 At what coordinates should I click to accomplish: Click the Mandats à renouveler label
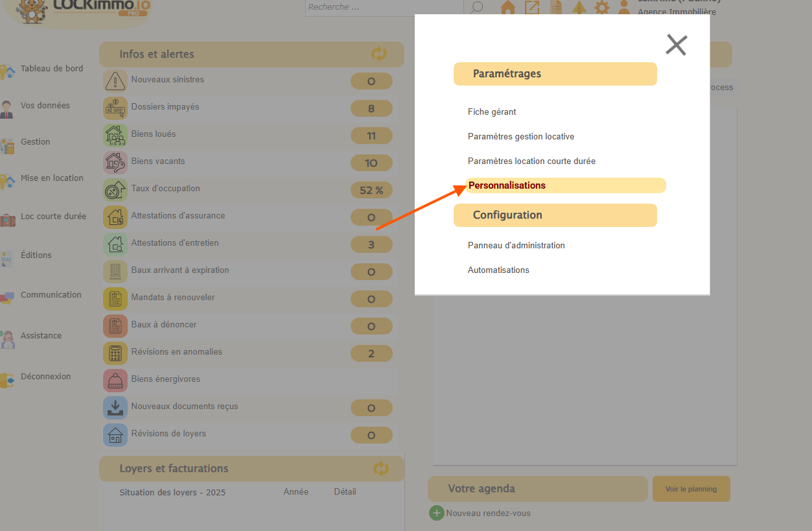[x=173, y=298]
